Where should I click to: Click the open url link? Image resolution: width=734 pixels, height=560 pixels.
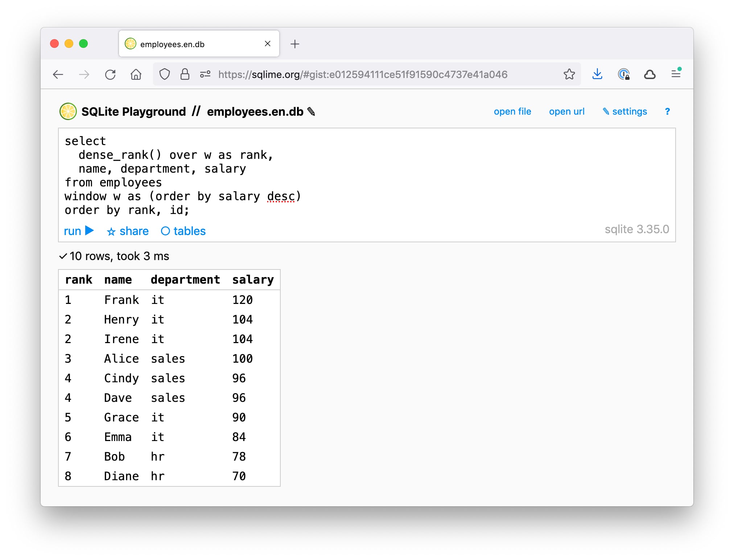pyautogui.click(x=566, y=111)
